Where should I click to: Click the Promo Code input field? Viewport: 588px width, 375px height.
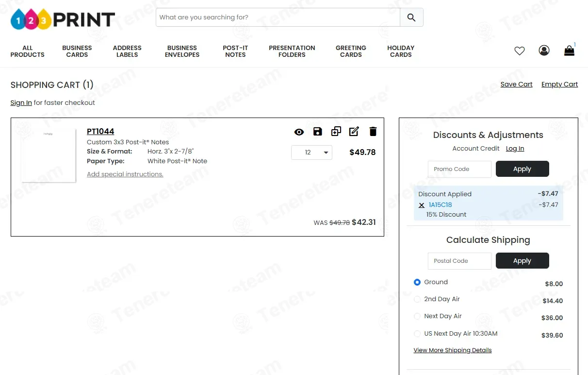(x=459, y=169)
